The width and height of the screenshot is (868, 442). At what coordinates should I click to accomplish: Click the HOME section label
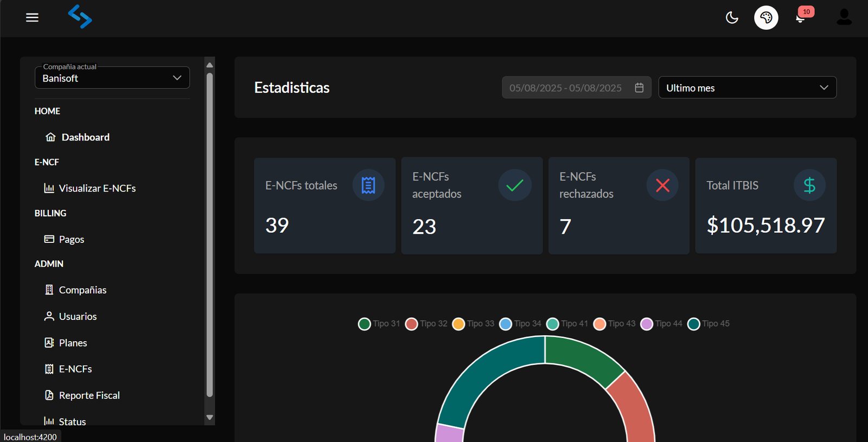click(x=47, y=111)
